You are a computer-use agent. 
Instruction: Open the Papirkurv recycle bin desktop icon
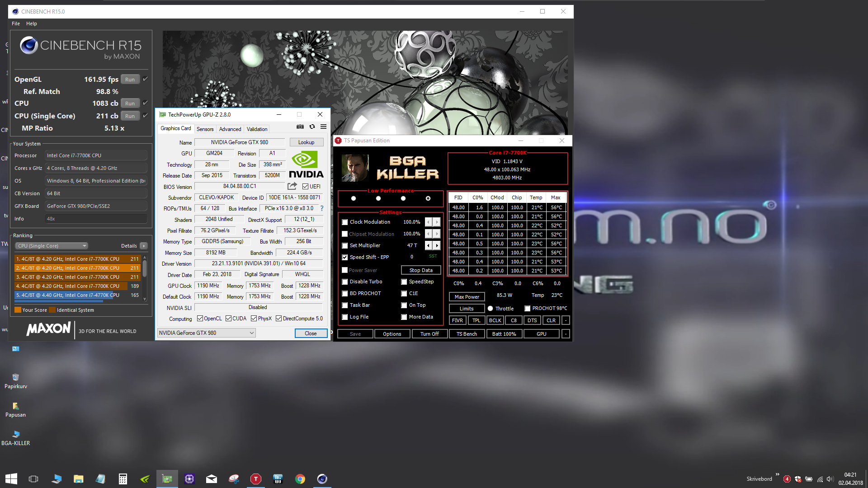(x=16, y=381)
